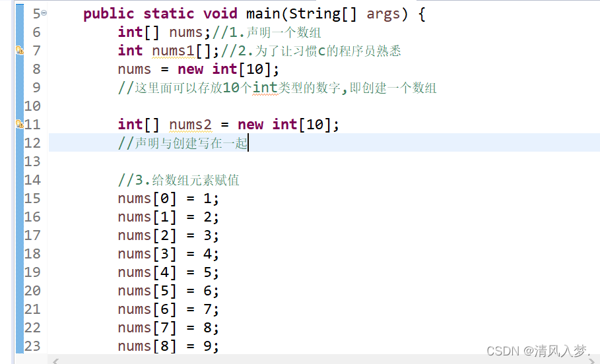Image resolution: width=600 pixels, height=364 pixels.
Task: Click the line 'nums[0] = 1;'
Action: coord(168,198)
